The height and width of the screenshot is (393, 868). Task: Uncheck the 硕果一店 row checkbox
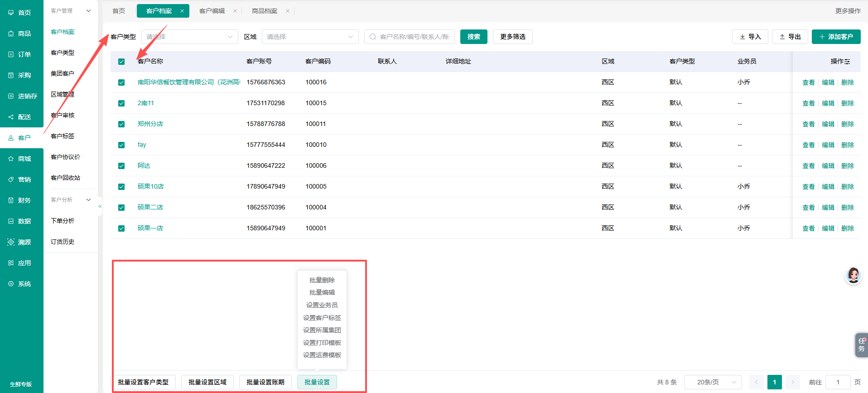click(121, 228)
